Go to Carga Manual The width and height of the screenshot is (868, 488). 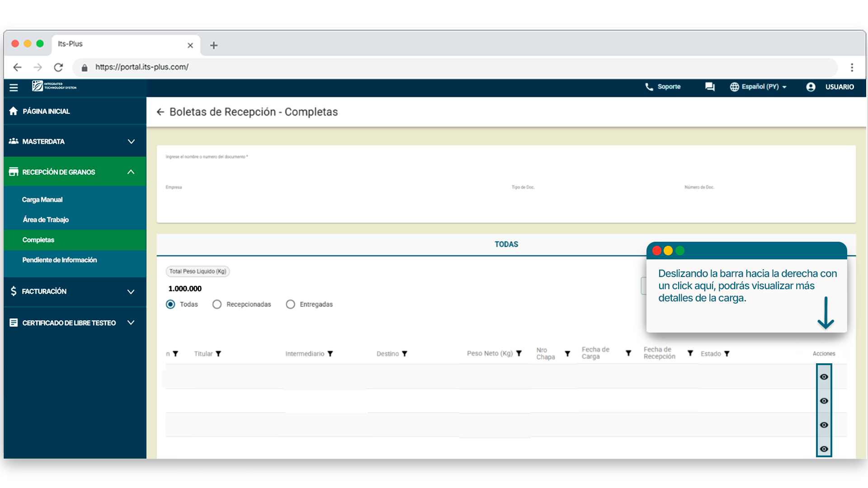click(x=42, y=200)
